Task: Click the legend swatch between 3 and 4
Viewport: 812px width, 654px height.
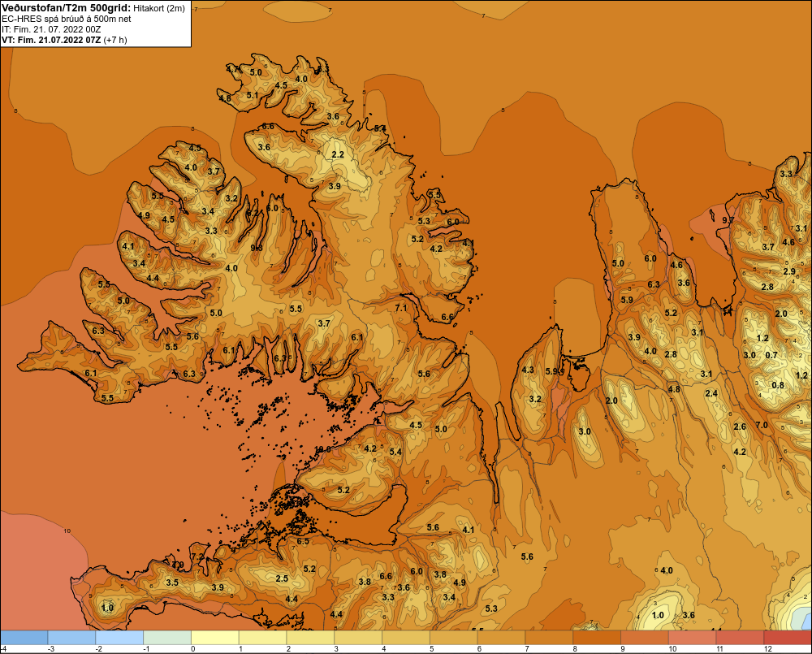Action: pos(358,638)
